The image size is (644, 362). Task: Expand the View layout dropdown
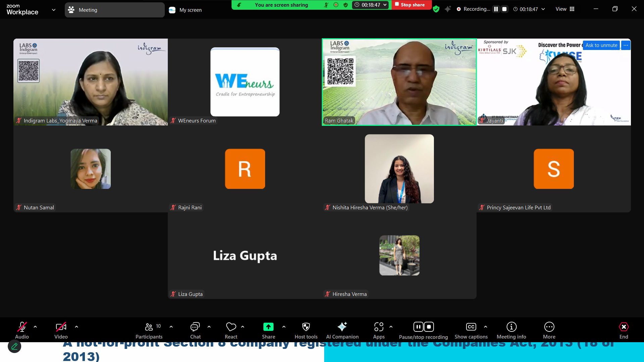565,9
